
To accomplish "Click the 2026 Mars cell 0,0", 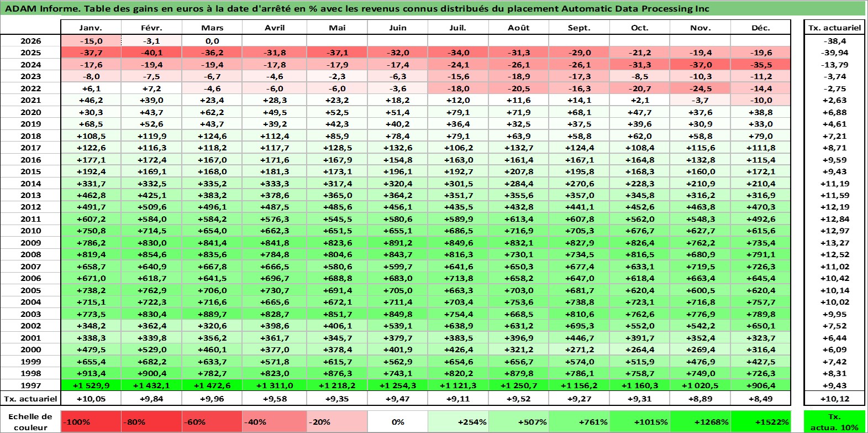I will pos(212,41).
